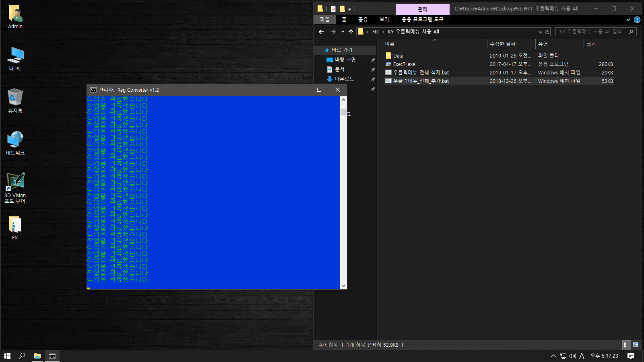Switch to command prompt taskbar button
644x362 pixels.
click(52, 356)
